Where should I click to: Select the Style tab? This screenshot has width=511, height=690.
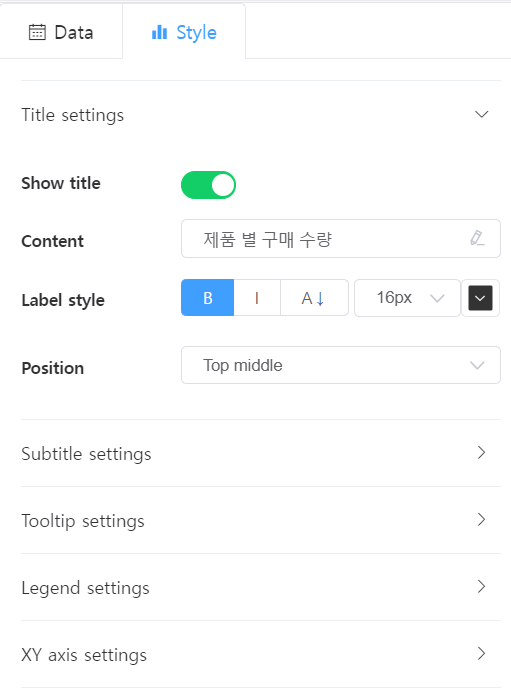(x=184, y=33)
